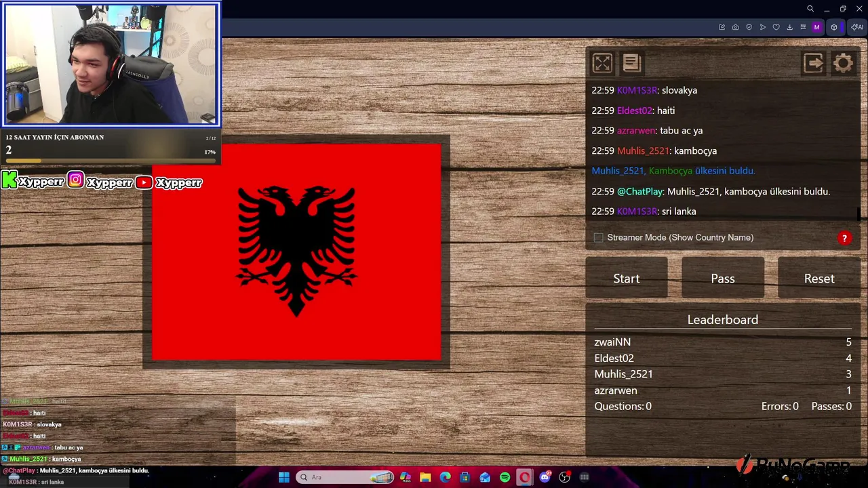Open the AI assistant button
This screenshot has height=488, width=868.
click(857, 27)
